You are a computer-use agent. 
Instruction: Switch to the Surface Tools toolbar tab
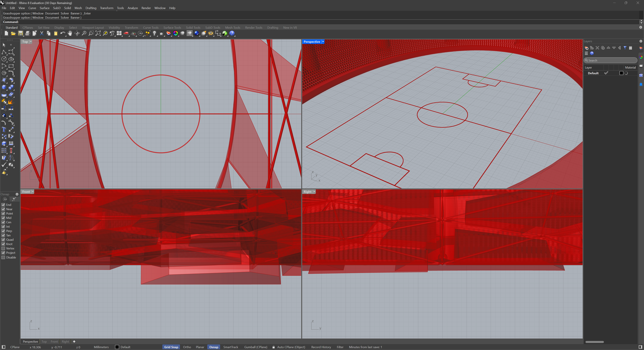point(172,27)
